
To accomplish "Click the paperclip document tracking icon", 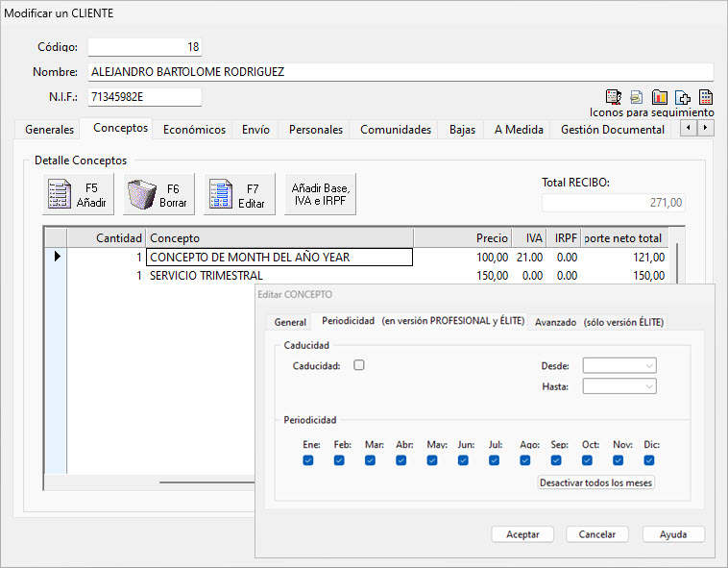I will (637, 97).
